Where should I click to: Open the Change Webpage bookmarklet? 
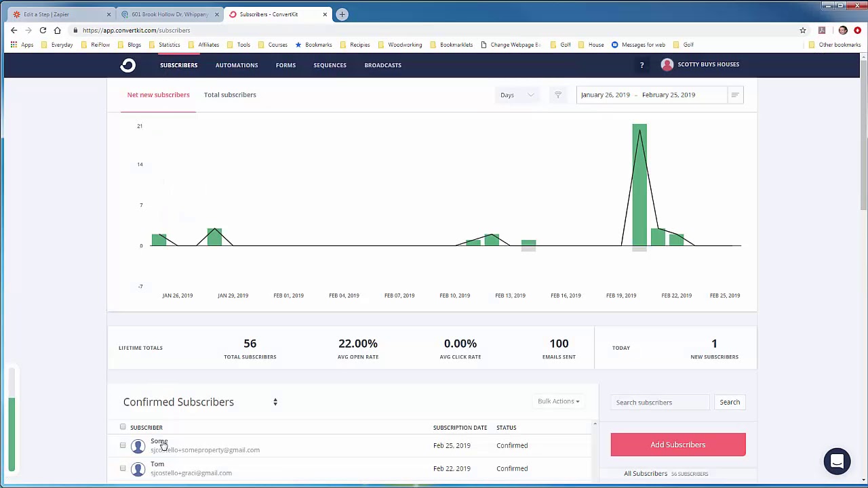click(510, 45)
